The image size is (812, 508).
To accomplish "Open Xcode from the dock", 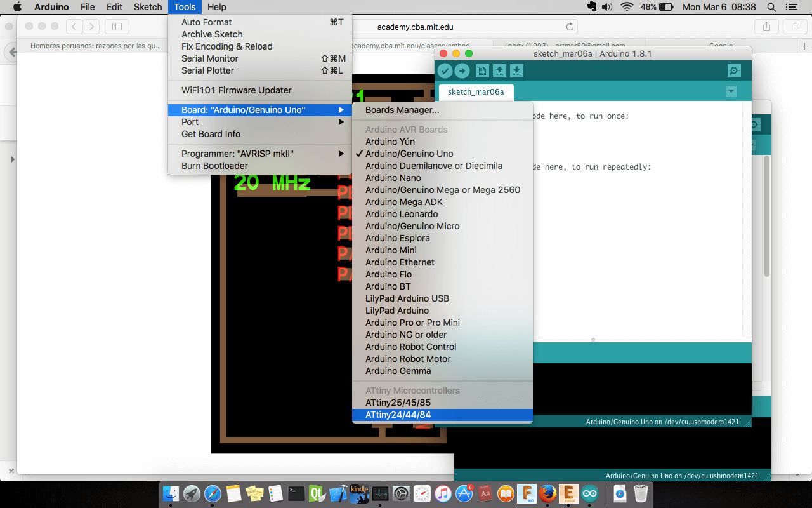I will (338, 493).
